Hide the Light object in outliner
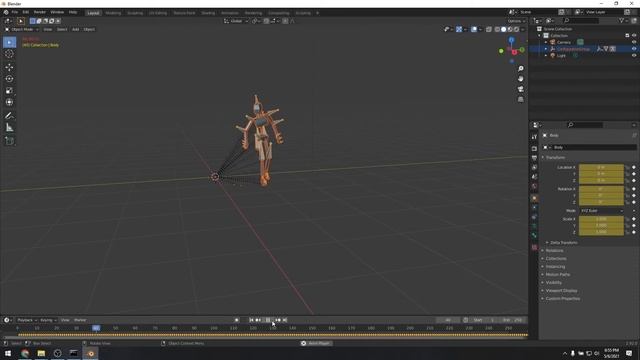 pyautogui.click(x=634, y=56)
